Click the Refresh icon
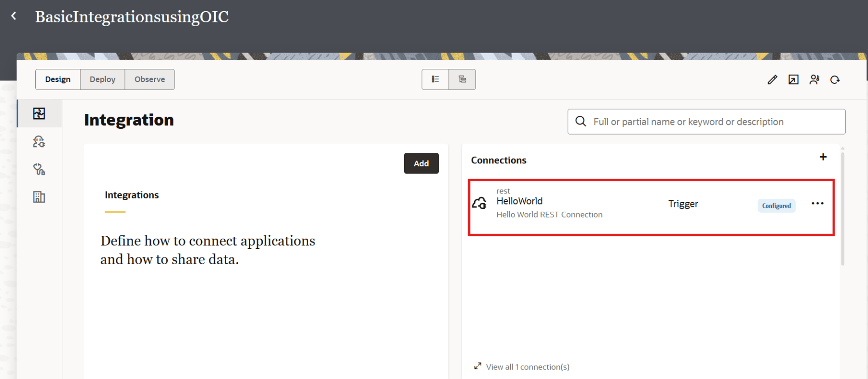868x379 pixels. (835, 80)
